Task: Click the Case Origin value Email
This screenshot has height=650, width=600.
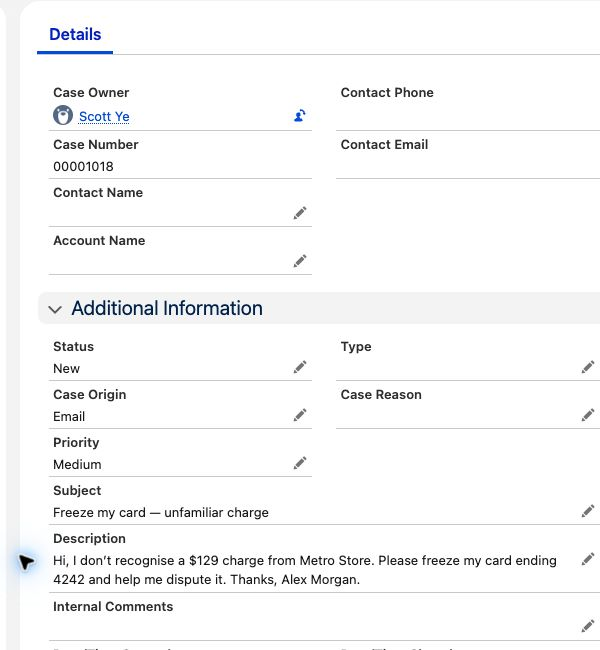Action: (69, 417)
